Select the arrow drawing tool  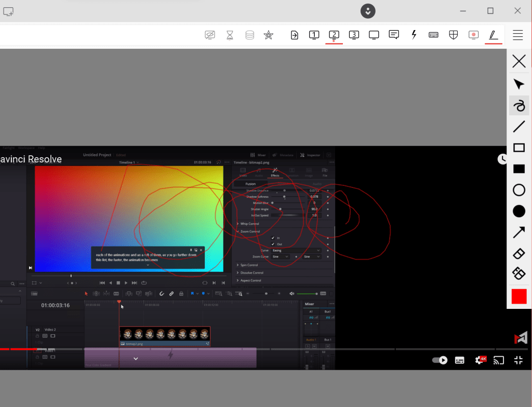click(x=519, y=233)
